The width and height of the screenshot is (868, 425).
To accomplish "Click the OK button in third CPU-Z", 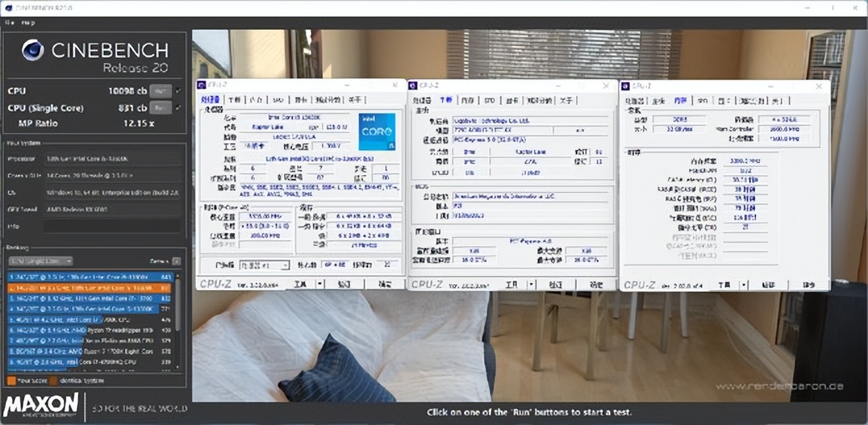I will tap(809, 285).
